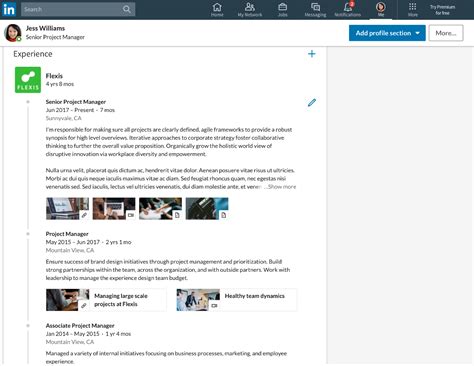Open the Notifications bell

tap(348, 10)
